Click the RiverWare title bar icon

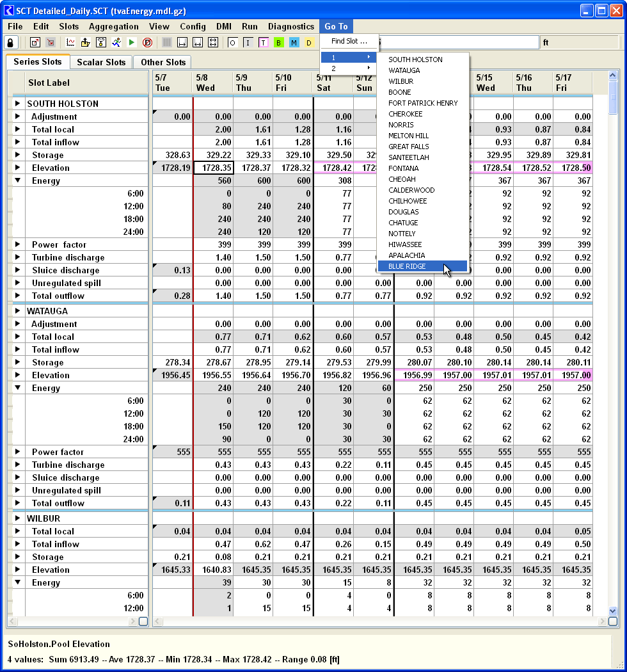tap(8, 10)
